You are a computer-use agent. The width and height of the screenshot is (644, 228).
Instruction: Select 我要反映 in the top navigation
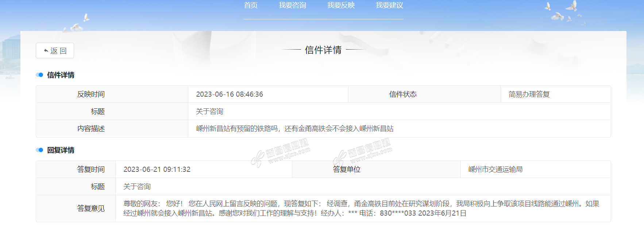341,5
